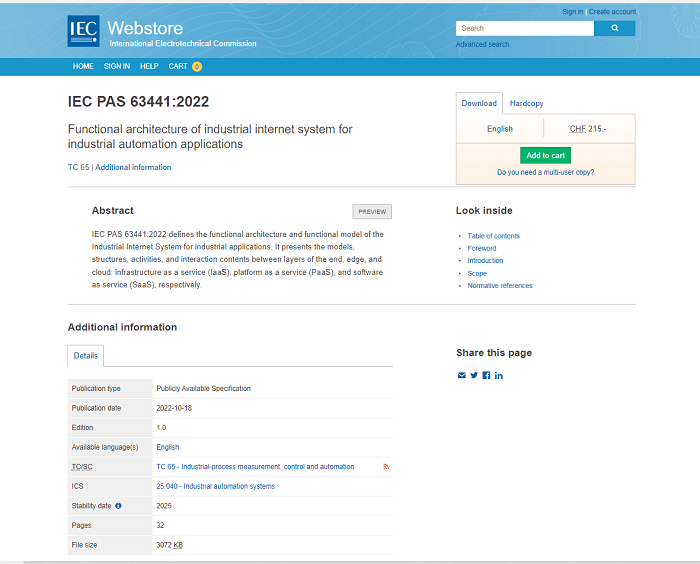Select the Download tab
Viewport: 700px width, 564px height.
pyautogui.click(x=479, y=103)
